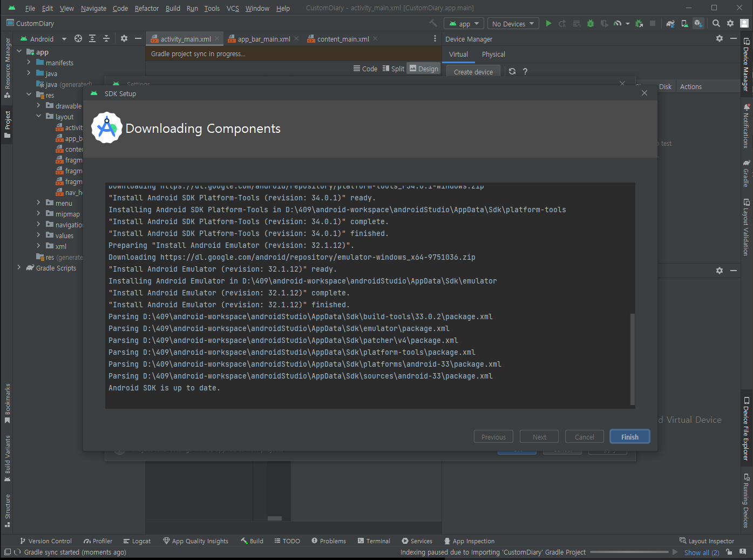
Task: Open the Build Variants side panel
Action: pos(8,458)
